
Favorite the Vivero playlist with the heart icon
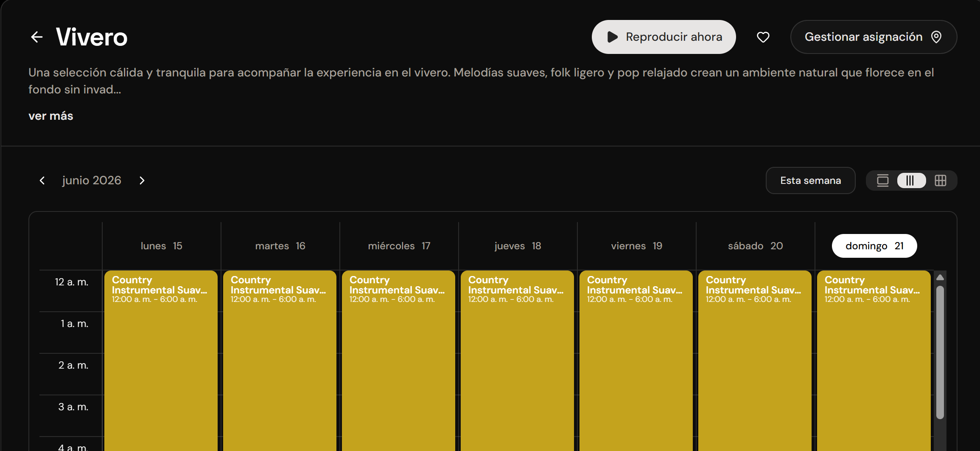(x=763, y=37)
